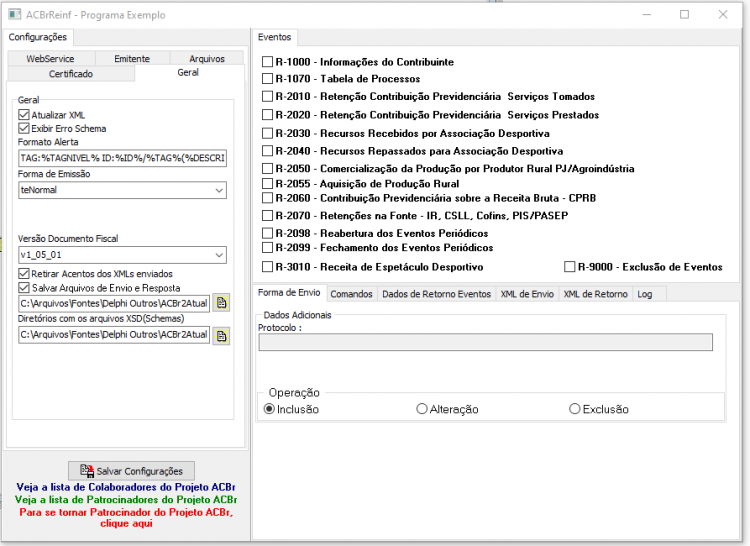Viewport: 750px width, 546px height.
Task: Check R-2098 Reabertura dos Eventos Periódicos
Action: pyautogui.click(x=267, y=233)
